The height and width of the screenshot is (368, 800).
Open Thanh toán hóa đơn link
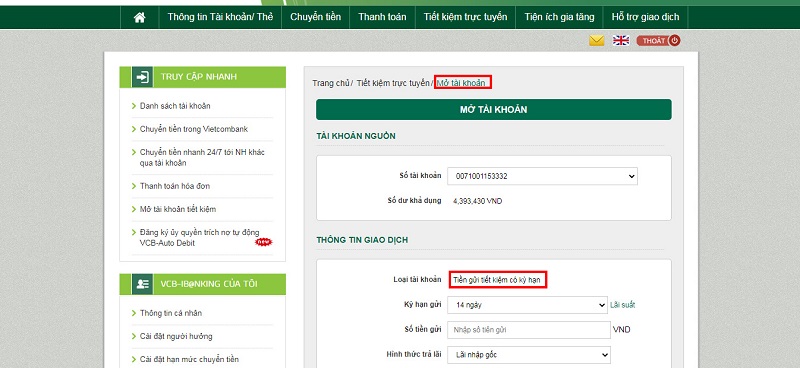coord(174,186)
